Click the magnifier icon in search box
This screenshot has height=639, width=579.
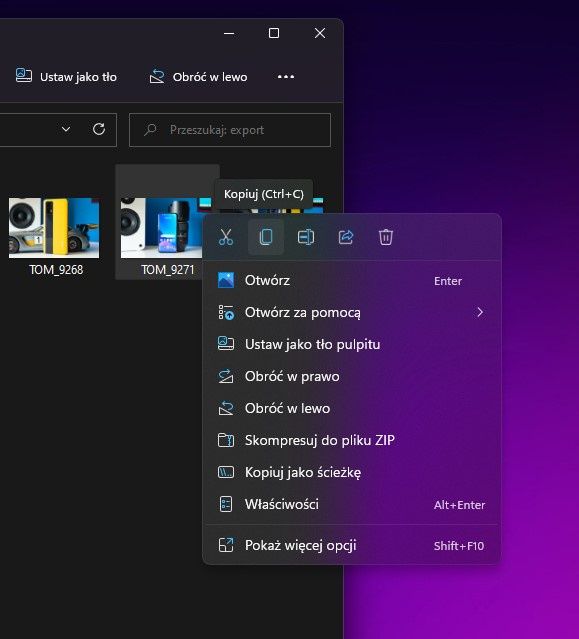[150, 130]
